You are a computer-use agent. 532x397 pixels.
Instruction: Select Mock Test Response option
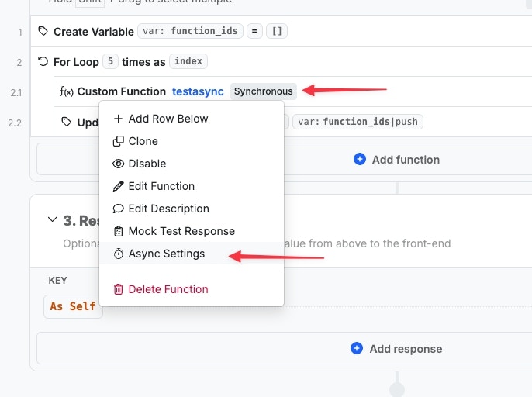(181, 231)
